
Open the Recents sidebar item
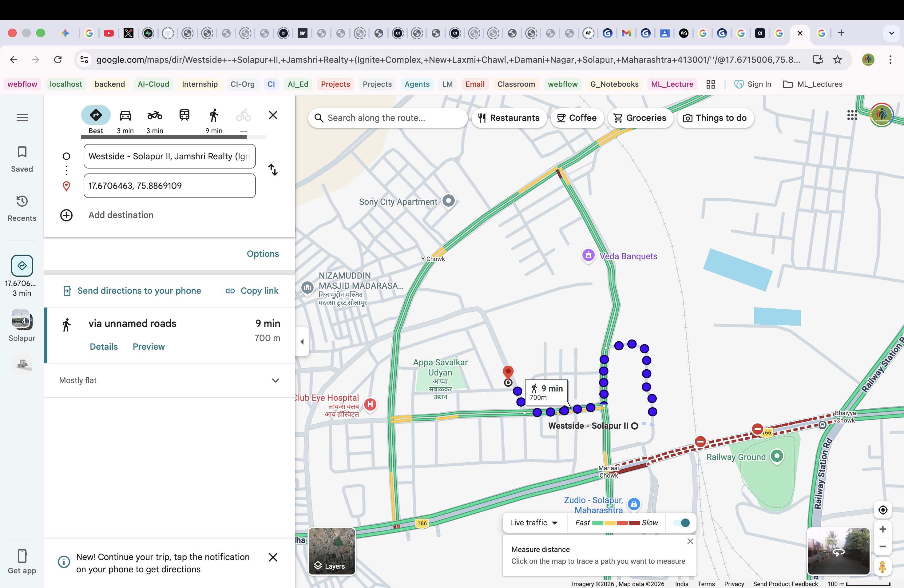coord(22,208)
